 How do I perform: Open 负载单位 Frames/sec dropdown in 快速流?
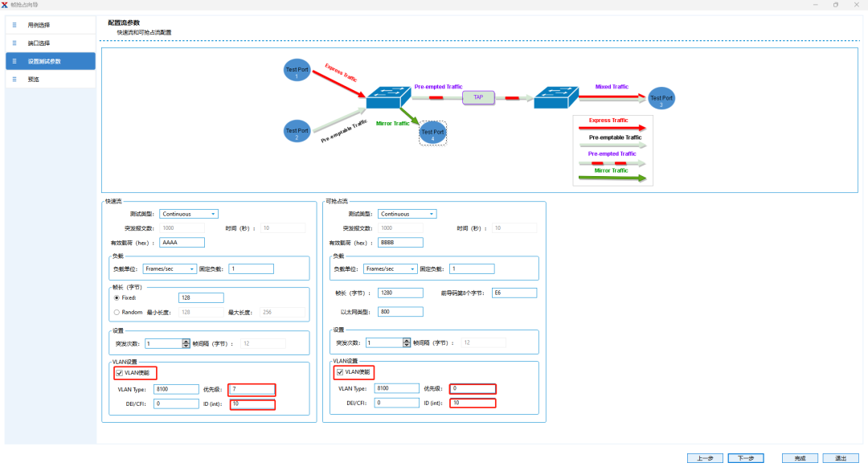coord(170,269)
